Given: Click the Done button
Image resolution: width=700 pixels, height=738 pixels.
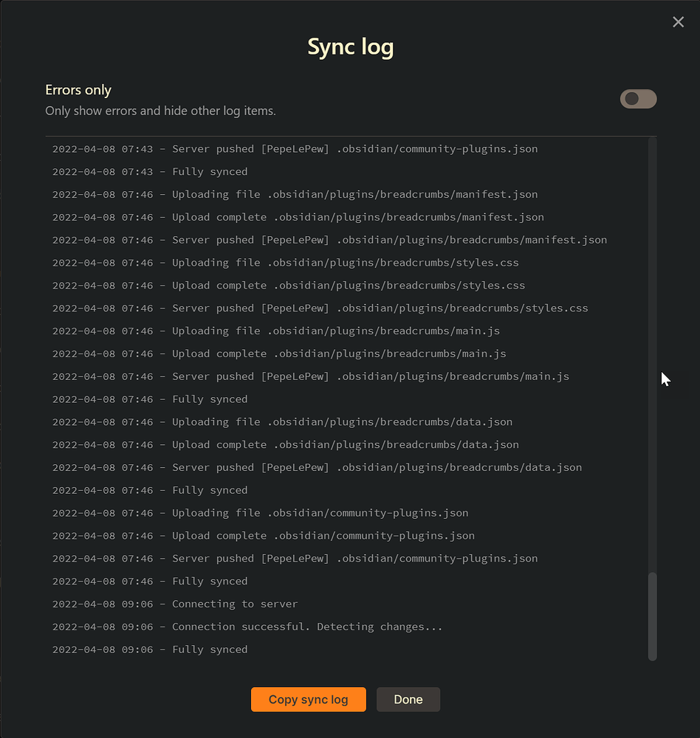Looking at the screenshot, I should tap(408, 699).
